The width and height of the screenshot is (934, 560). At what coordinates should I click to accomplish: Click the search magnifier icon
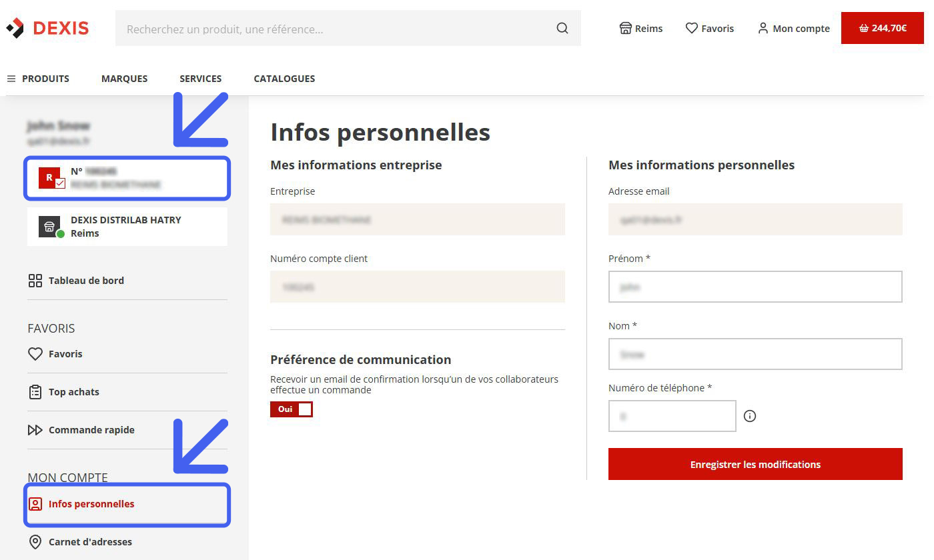click(562, 28)
